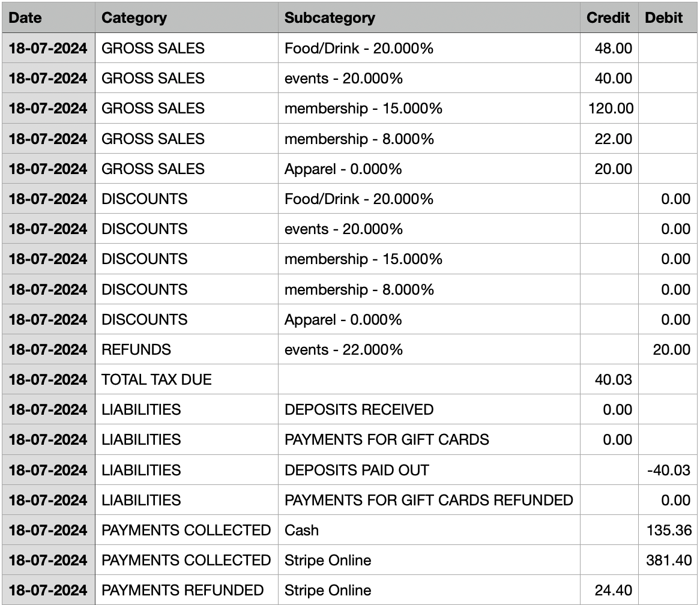The image size is (700, 605).
Task: Click the TOTAL TAX DUE cell
Action: (157, 379)
